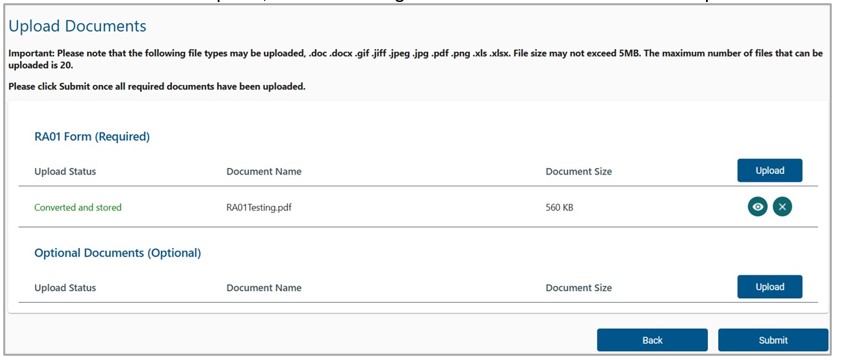Click the 'Optional Documents (Optional)' section heading
The width and height of the screenshot is (842, 360).
point(118,253)
